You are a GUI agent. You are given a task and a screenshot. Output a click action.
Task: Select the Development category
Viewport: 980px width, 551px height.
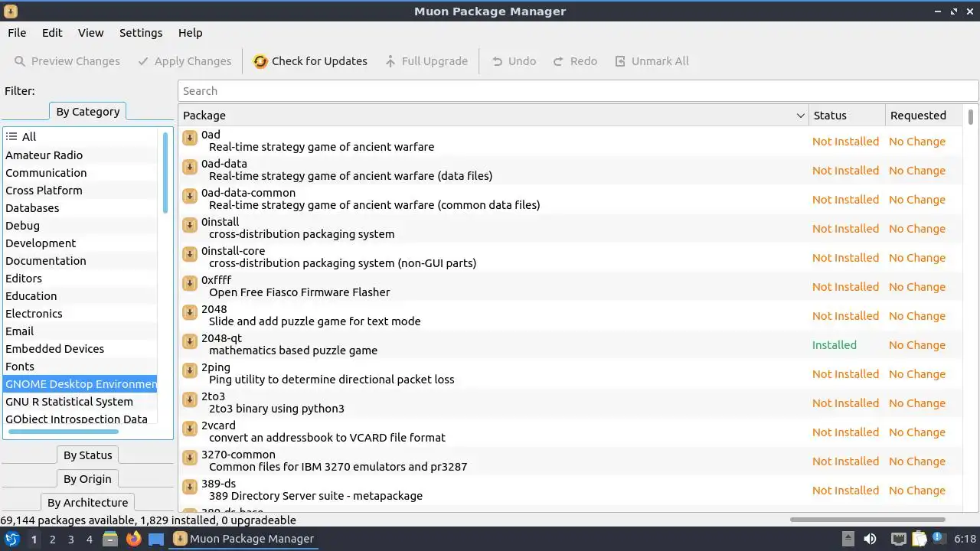tap(80, 243)
